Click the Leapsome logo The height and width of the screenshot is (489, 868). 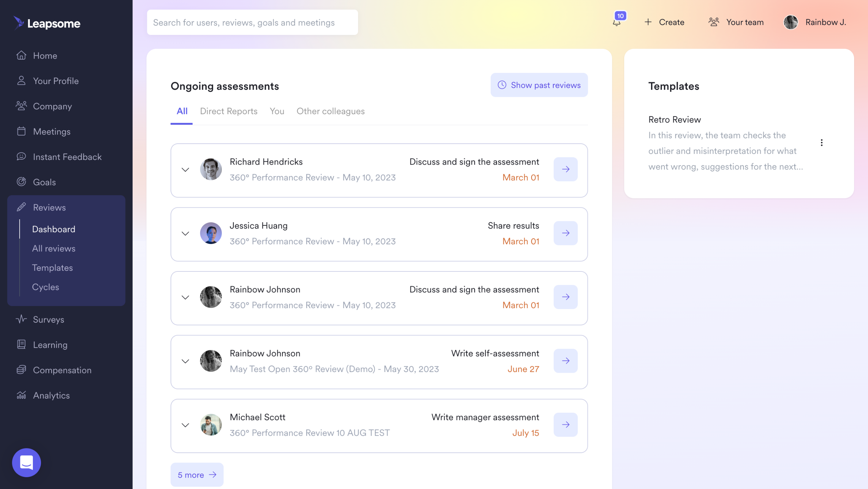coord(47,23)
